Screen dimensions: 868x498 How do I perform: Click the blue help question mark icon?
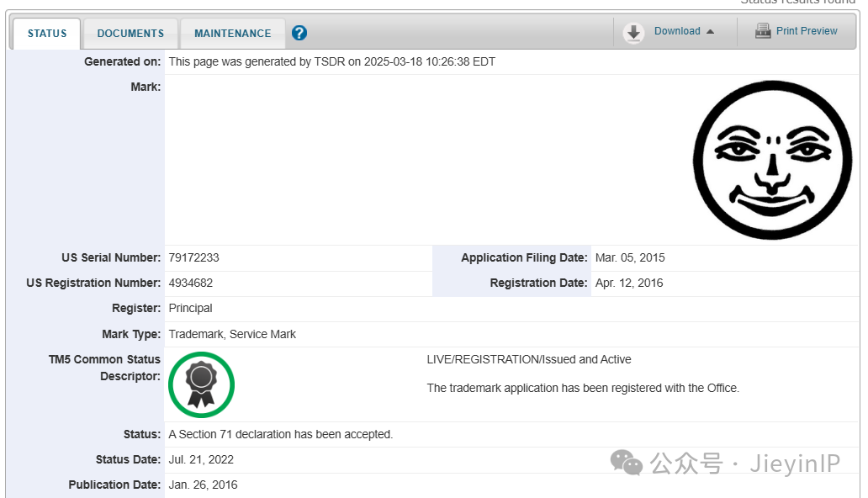click(299, 34)
